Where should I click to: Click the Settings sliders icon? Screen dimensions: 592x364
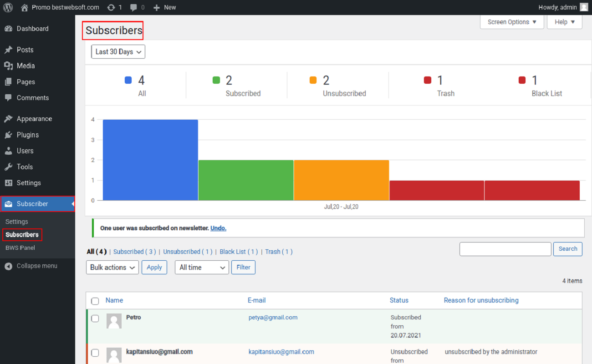8,183
